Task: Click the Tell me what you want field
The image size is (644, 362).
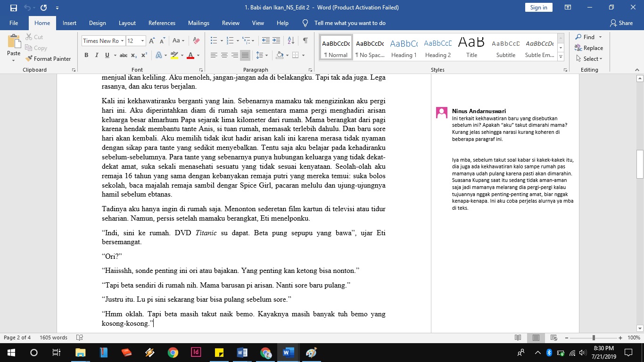Action: (350, 23)
